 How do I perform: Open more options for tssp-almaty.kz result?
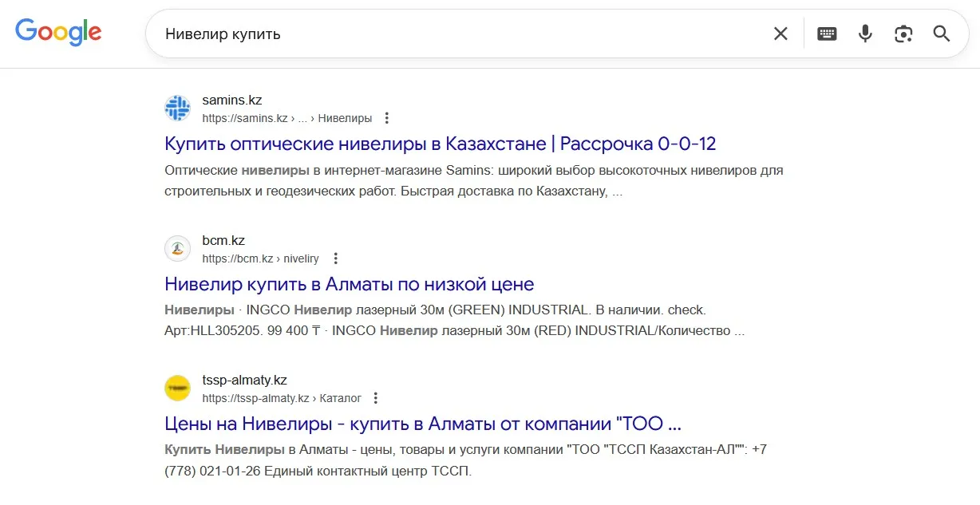(x=376, y=398)
